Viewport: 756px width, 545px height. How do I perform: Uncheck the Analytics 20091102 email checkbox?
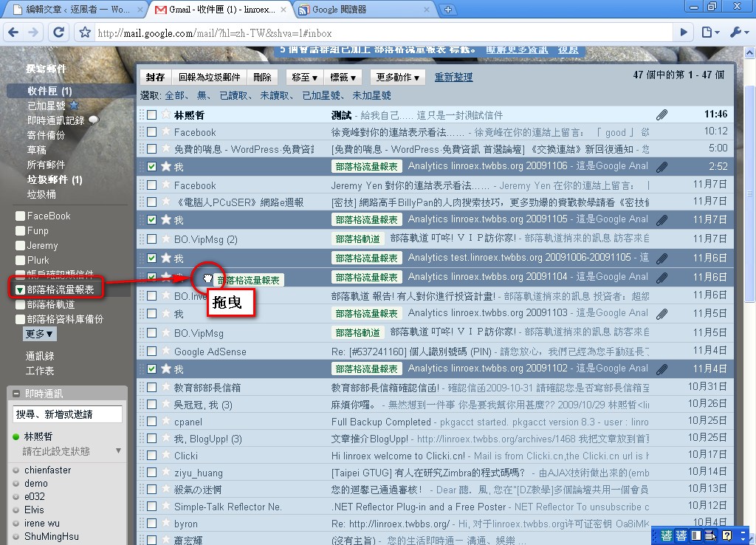[x=152, y=369]
